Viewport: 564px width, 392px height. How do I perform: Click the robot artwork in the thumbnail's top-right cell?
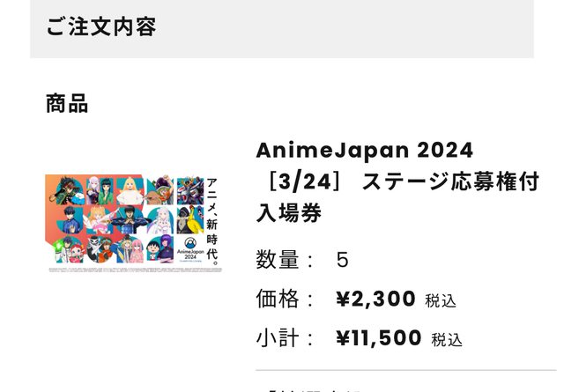(190, 191)
